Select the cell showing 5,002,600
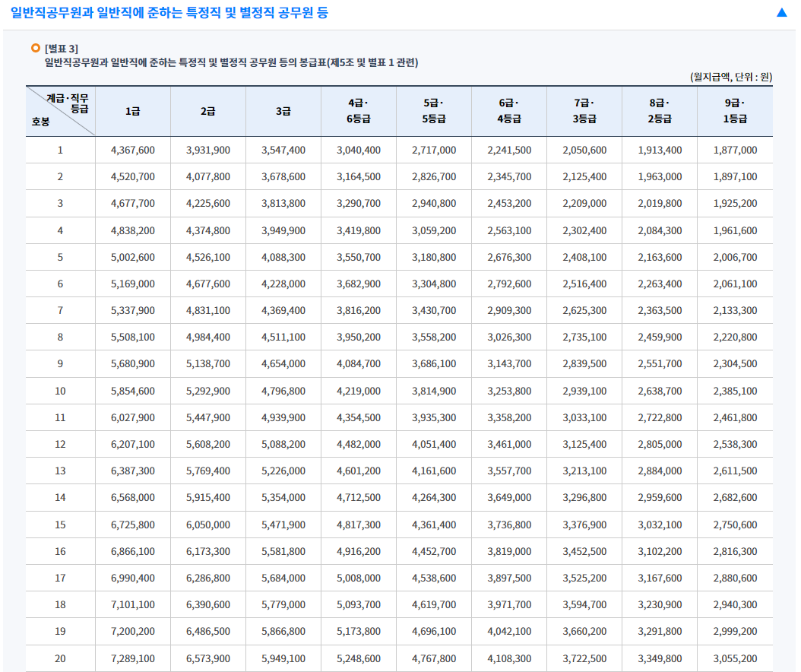This screenshot has width=801, height=672. [x=132, y=257]
